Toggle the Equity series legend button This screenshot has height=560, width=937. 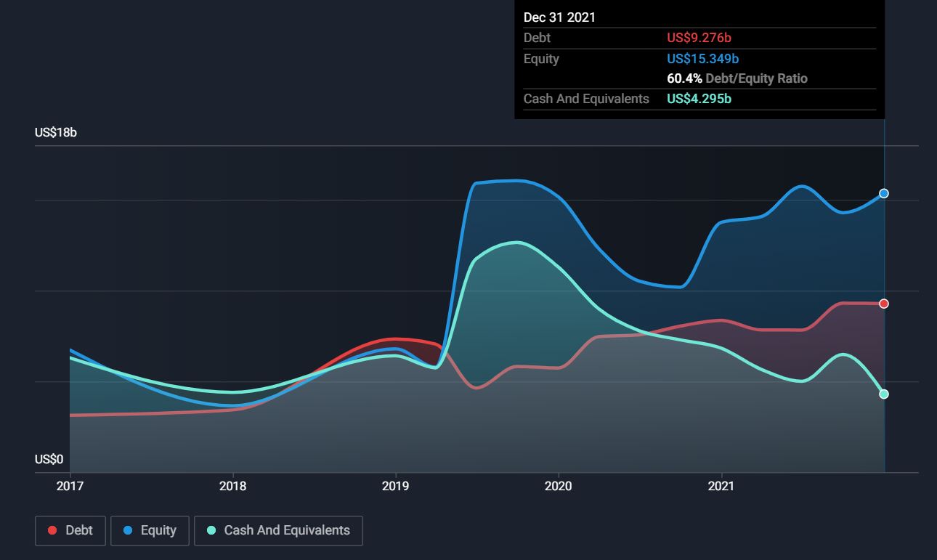(150, 530)
